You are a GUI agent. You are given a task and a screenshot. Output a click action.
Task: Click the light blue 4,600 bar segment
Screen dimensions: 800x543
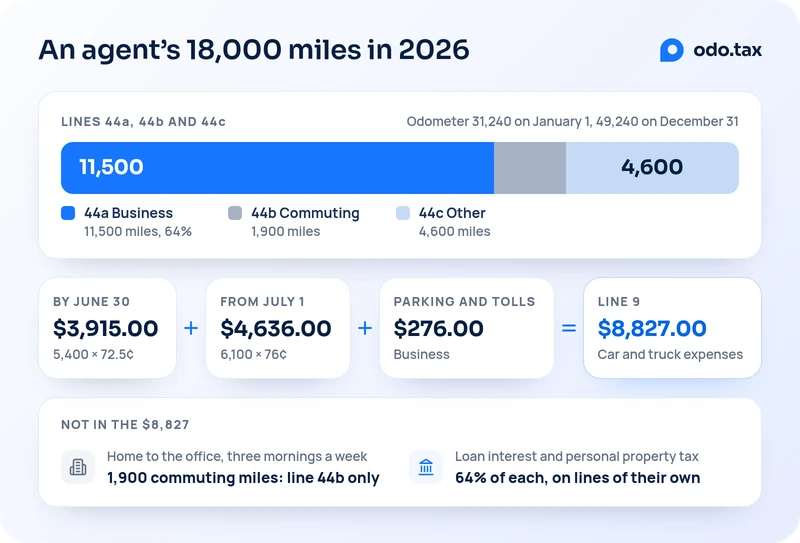click(x=652, y=168)
